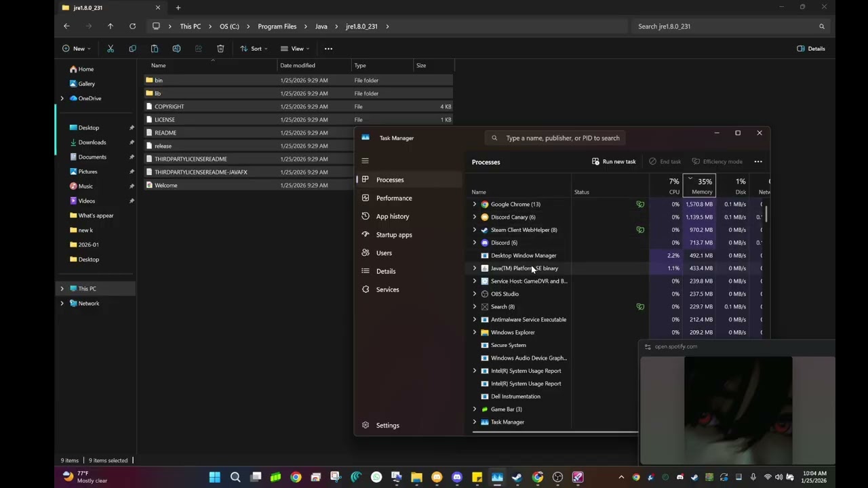
Task: Expand Discord Canary (6) process group
Action: (475, 217)
